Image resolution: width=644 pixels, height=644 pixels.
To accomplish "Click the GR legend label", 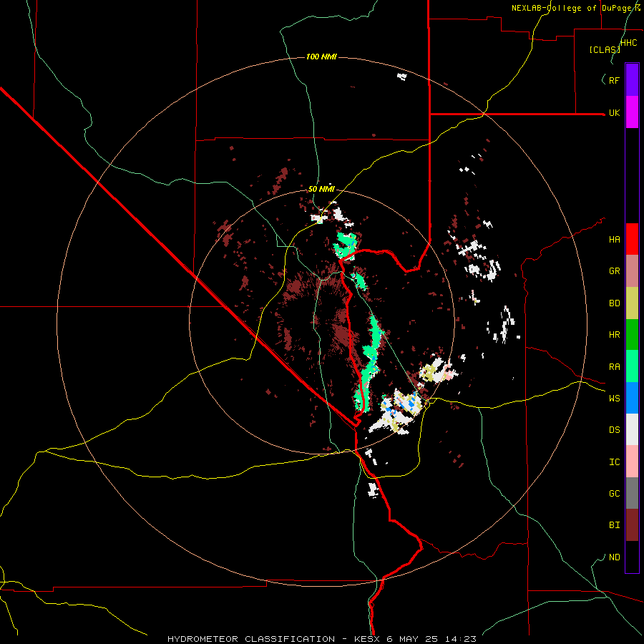I will (x=614, y=271).
